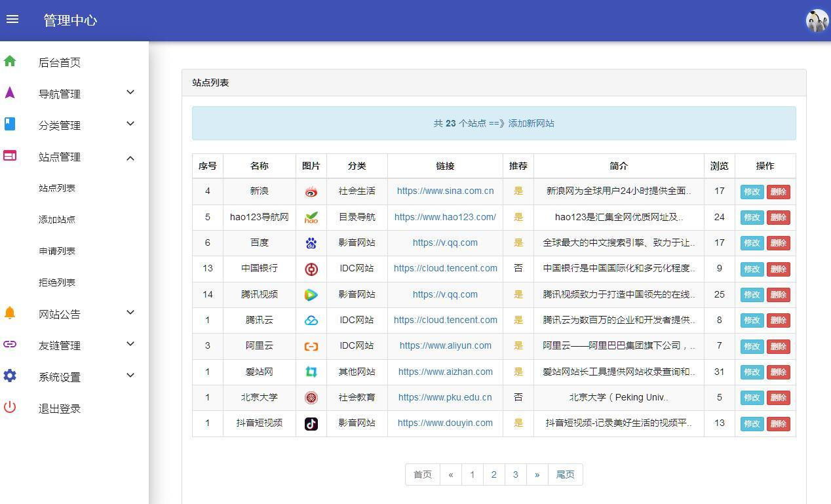Image resolution: width=831 pixels, height=504 pixels.
Task: Open the https://www.pku.edu.cn link
Action: [x=445, y=397]
